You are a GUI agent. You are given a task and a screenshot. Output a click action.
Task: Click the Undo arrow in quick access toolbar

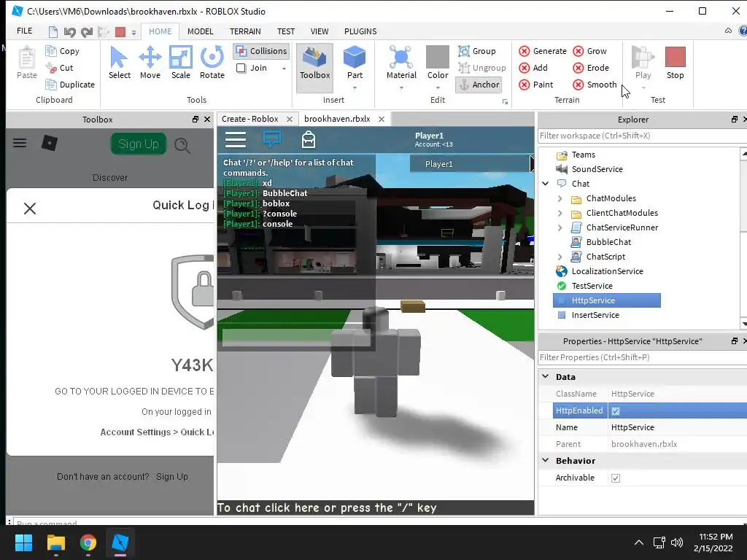tap(69, 32)
